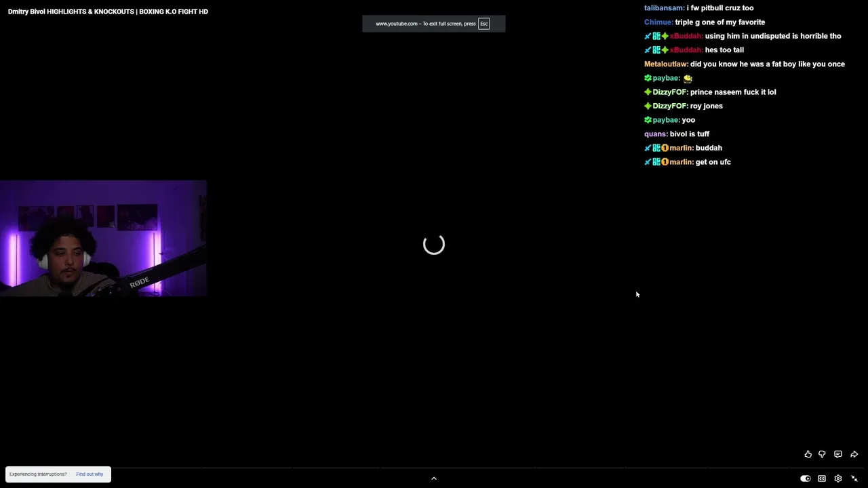Click the Find out why link
868x488 pixels.
[x=90, y=474]
